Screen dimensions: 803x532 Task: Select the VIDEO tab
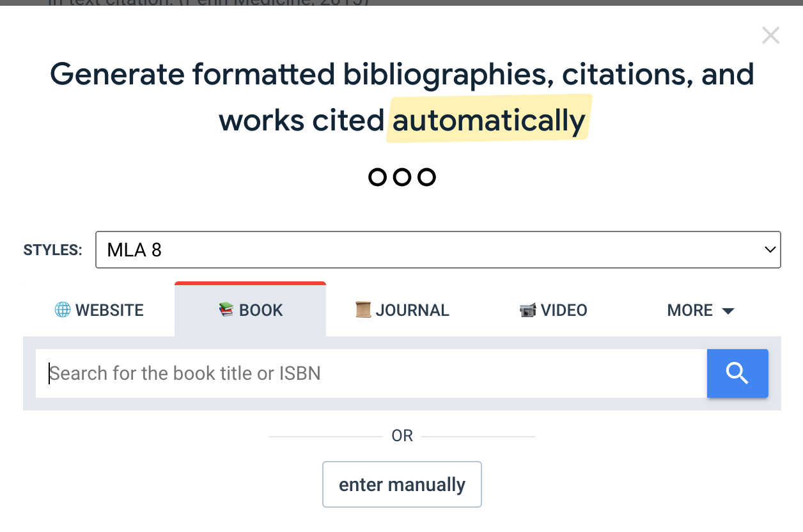(x=563, y=311)
